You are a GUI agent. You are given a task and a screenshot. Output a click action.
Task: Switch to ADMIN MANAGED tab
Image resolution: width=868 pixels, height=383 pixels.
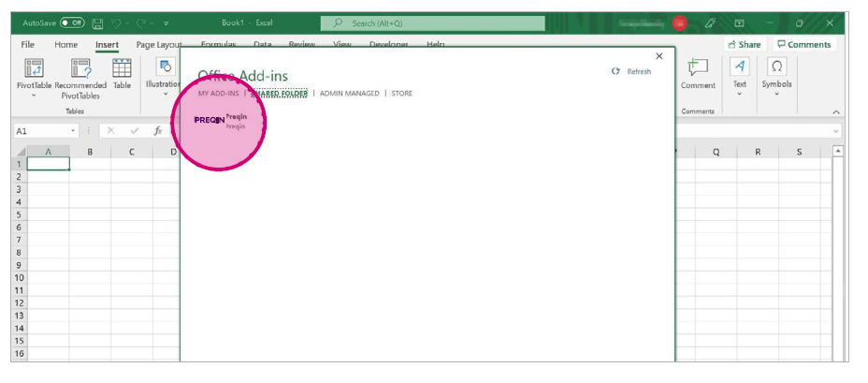click(349, 94)
